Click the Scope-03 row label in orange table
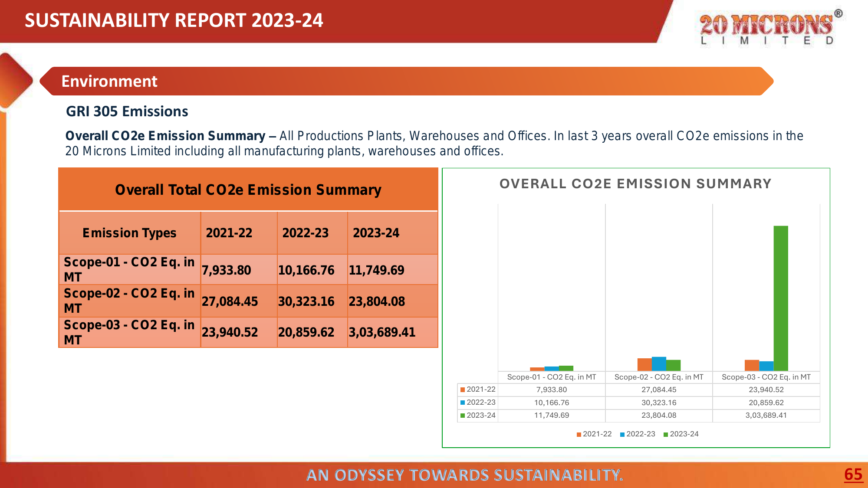This screenshot has width=868, height=488. 129,332
